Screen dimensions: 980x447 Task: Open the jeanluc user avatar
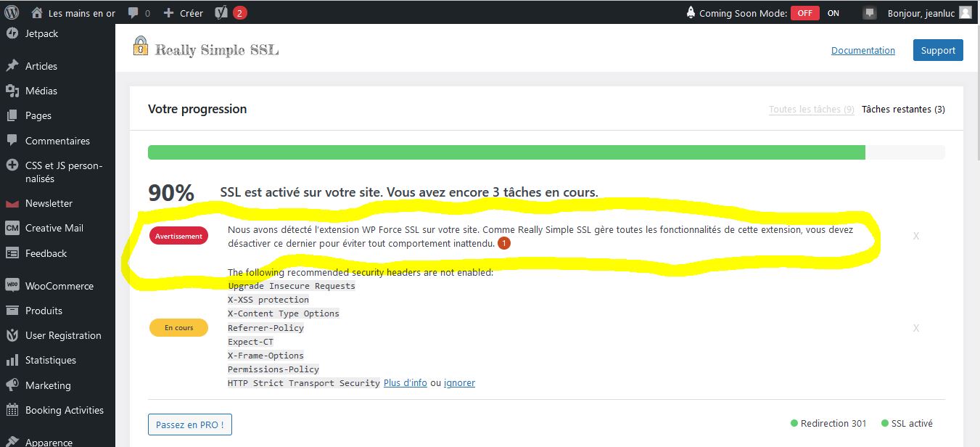(x=965, y=13)
